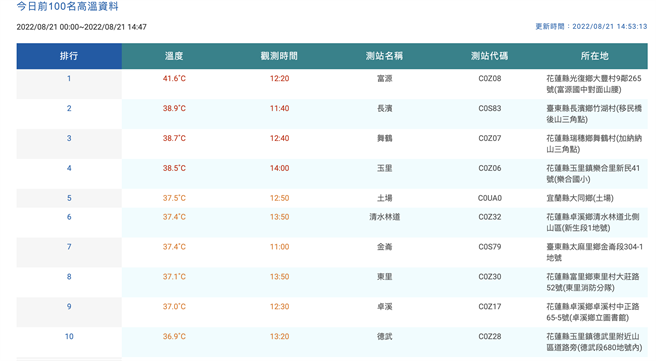656x361 pixels.
Task: Select station name 德武
Action: point(384,337)
